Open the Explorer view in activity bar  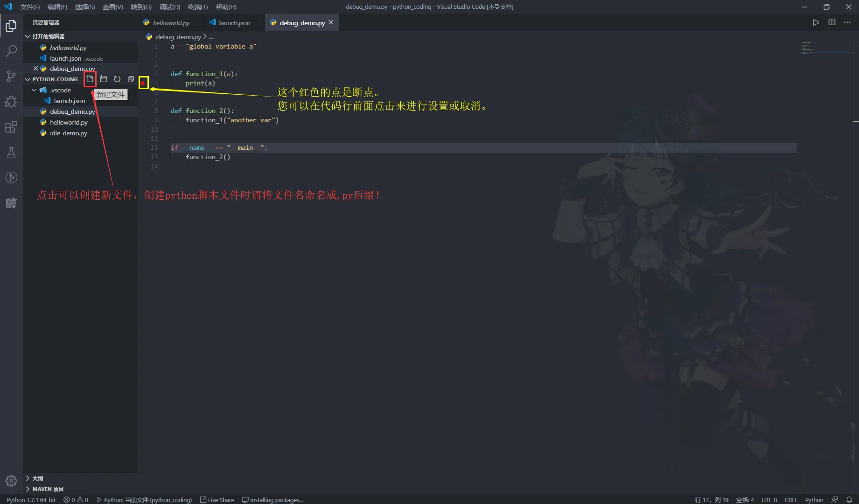click(11, 26)
